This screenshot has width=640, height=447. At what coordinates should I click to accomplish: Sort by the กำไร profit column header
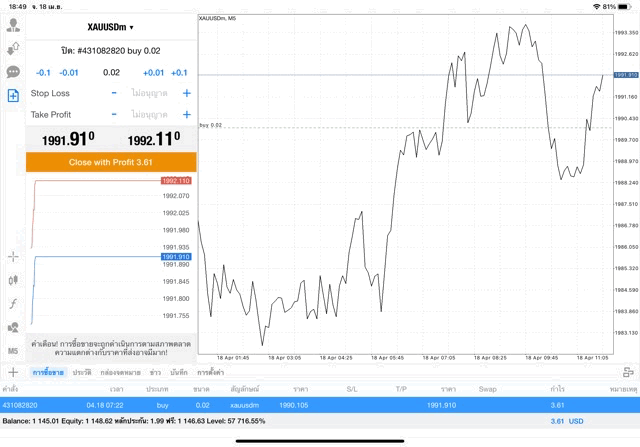coord(557,389)
